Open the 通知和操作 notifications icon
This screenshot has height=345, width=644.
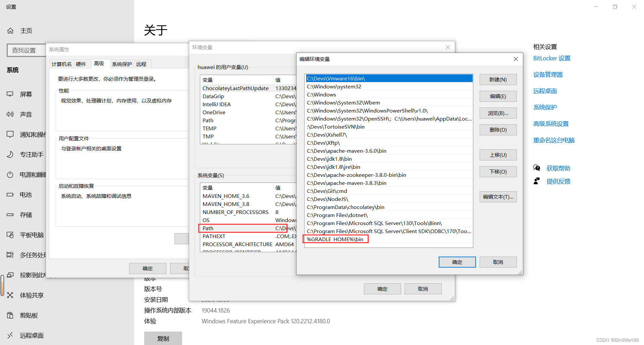(x=10, y=134)
